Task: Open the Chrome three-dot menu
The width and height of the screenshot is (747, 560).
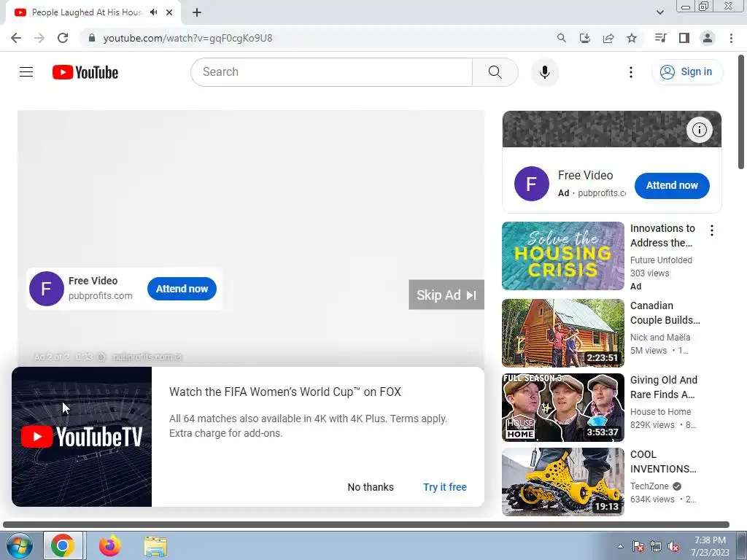Action: 731,38
